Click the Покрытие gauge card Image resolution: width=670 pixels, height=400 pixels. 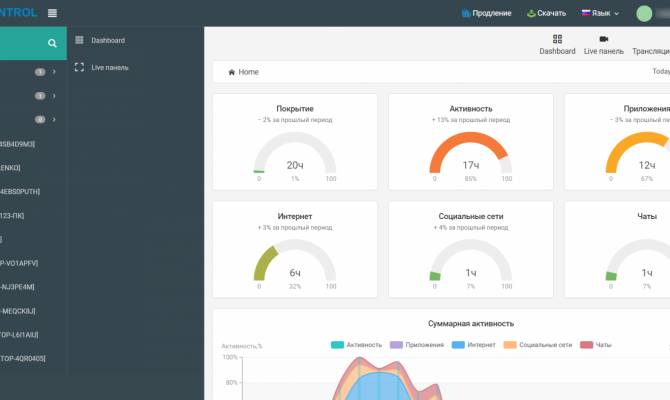click(295, 142)
